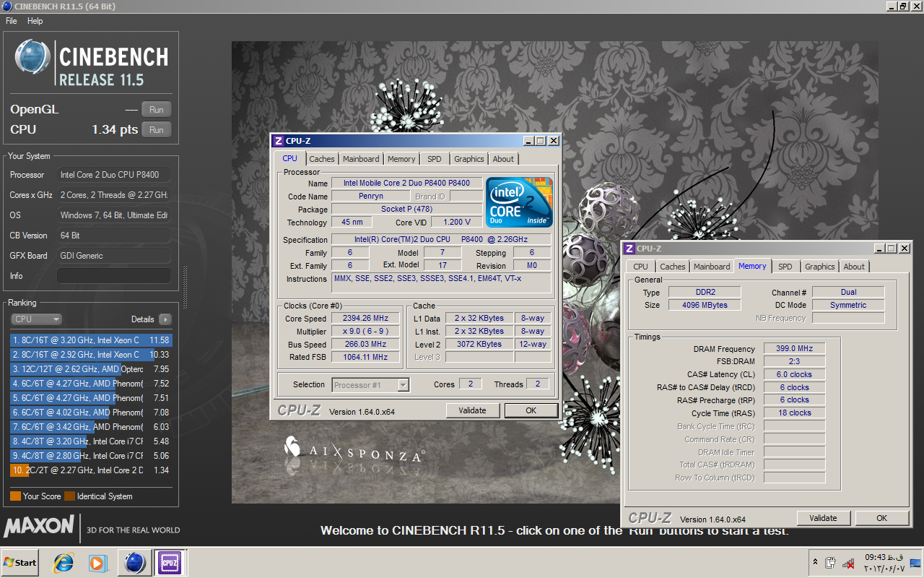This screenshot has height=578, width=924.
Task: Run the CPU benchmark test
Action: (156, 130)
